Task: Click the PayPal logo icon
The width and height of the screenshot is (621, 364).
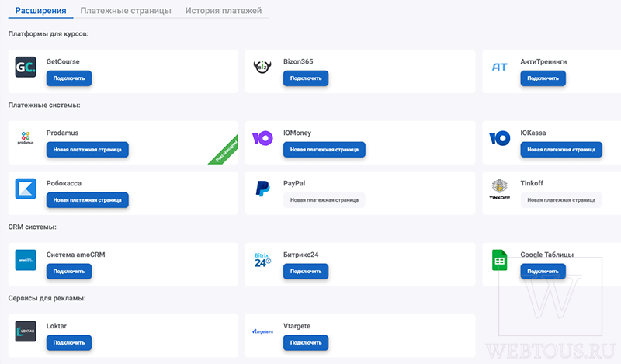Action: pyautogui.click(x=262, y=189)
